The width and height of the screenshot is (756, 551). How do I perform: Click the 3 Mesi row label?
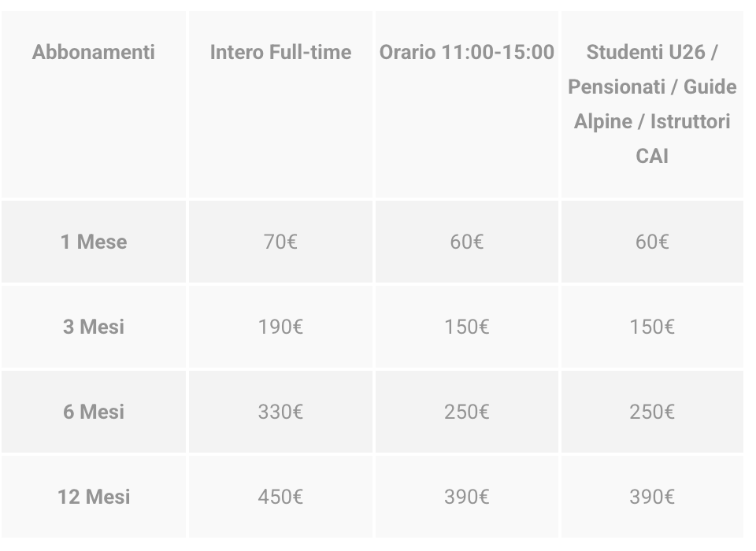(94, 327)
